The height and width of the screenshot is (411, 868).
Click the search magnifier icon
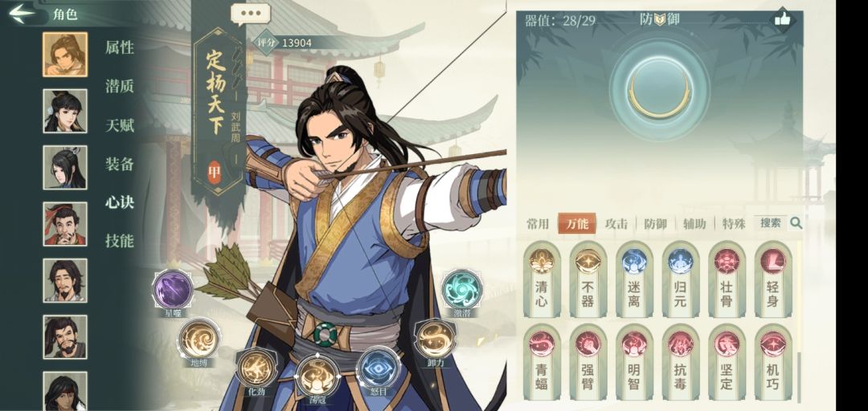[796, 223]
